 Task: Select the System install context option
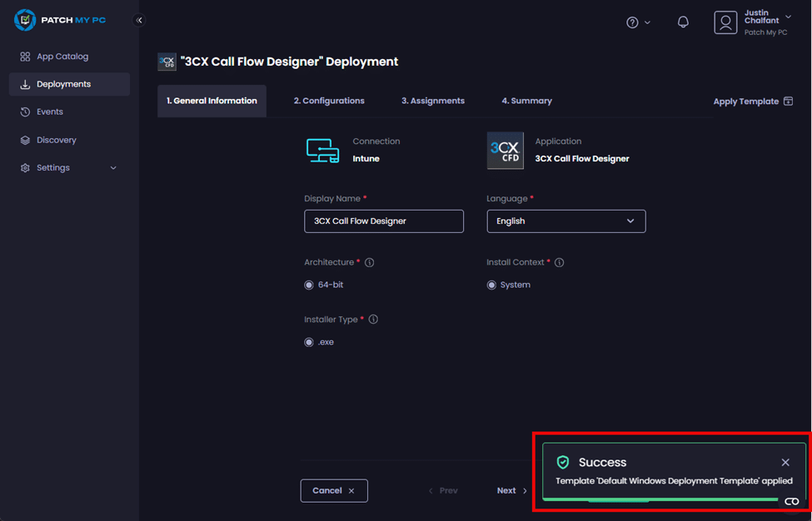point(491,285)
